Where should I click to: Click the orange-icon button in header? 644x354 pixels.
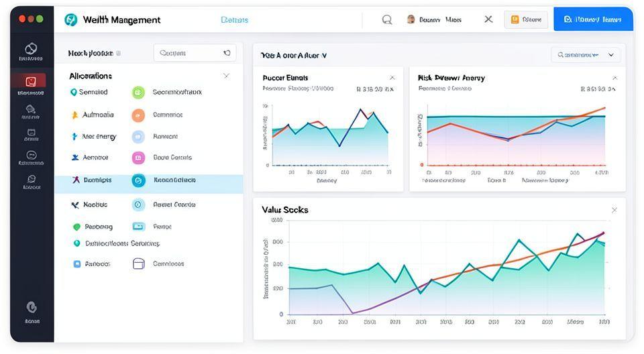(526, 19)
